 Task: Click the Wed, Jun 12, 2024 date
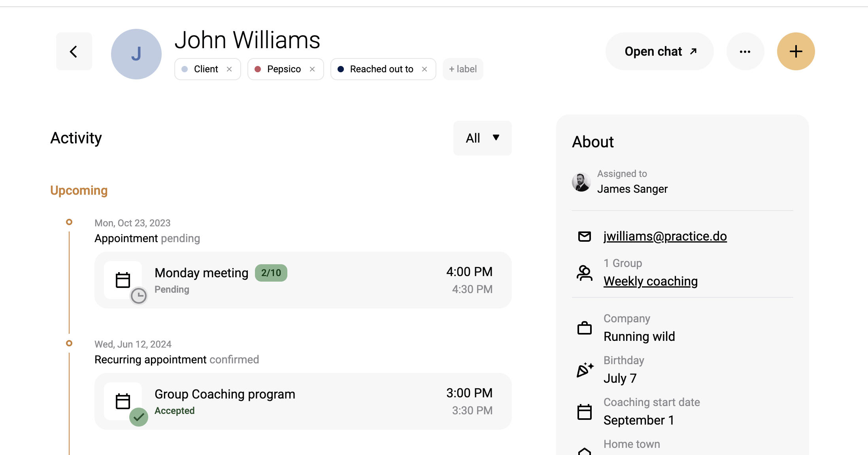[133, 344]
